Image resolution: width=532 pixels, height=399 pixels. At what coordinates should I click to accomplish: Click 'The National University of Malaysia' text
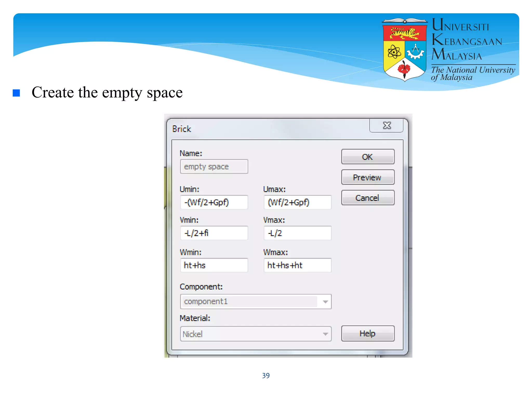click(x=473, y=74)
